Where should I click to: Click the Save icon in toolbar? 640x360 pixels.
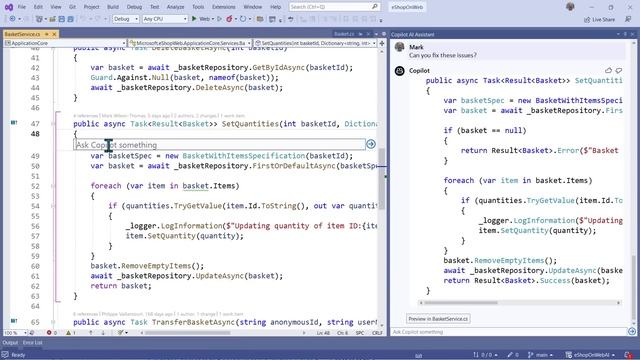coord(62,19)
